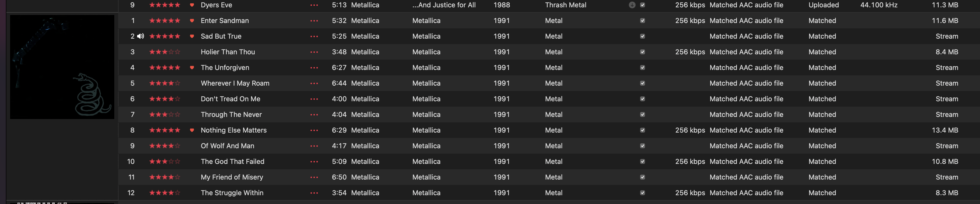Select the Through The Never song title

pyautogui.click(x=231, y=114)
